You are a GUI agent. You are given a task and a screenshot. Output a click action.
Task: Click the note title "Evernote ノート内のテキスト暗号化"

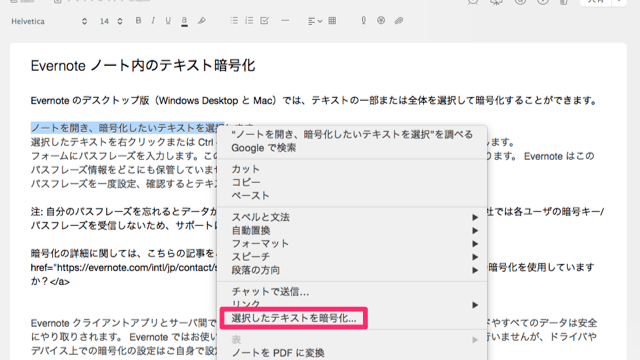(x=143, y=66)
